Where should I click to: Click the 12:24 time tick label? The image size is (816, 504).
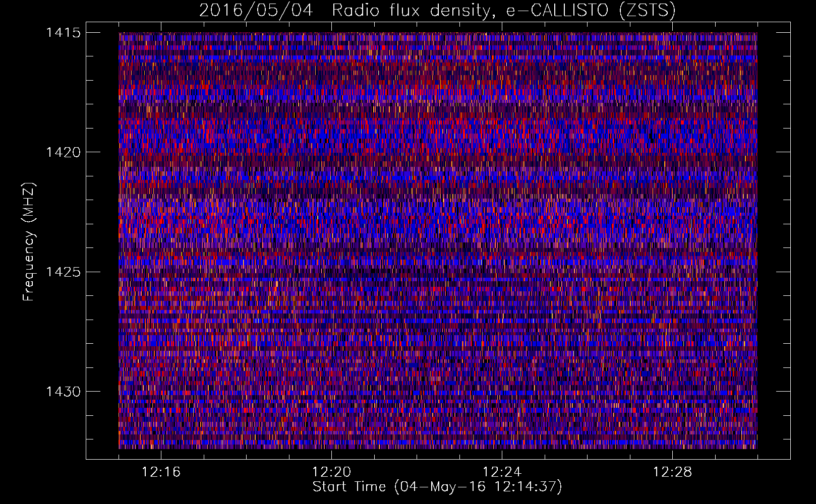pyautogui.click(x=502, y=472)
